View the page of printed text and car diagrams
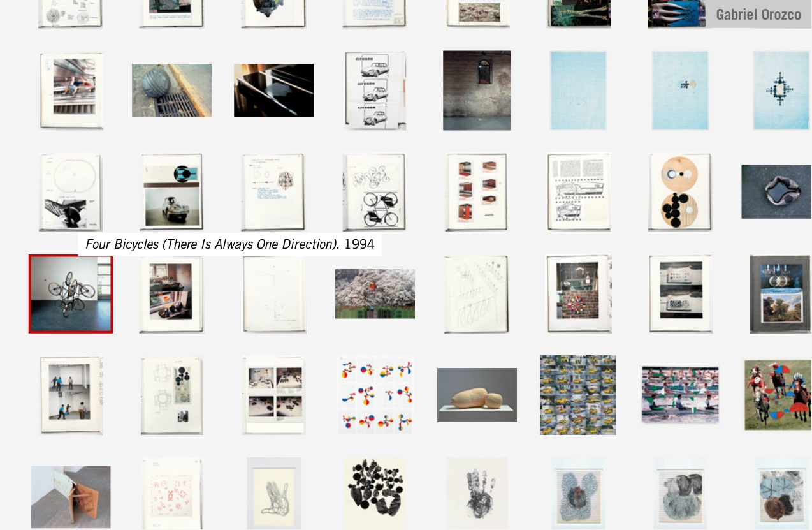The height and width of the screenshot is (530, 812). click(579, 191)
